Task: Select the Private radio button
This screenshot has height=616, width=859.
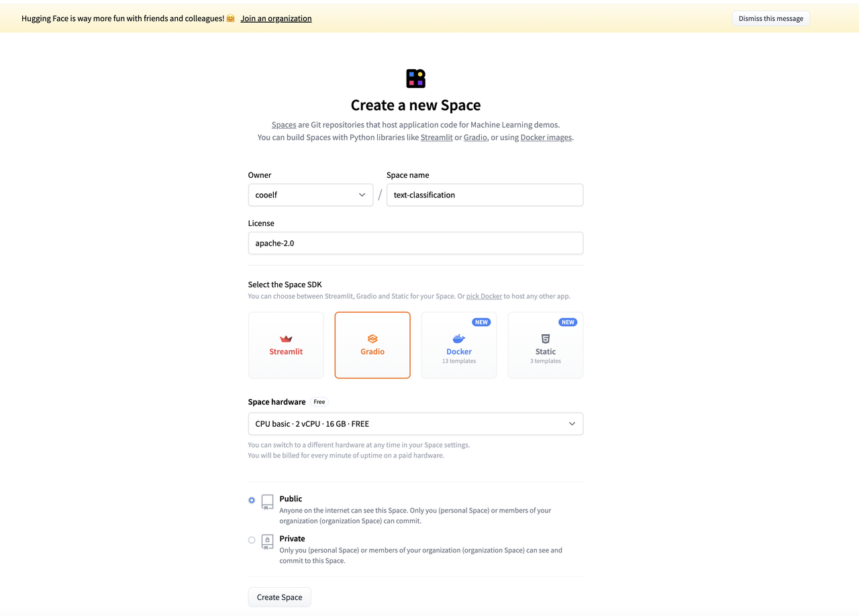Action: tap(252, 540)
